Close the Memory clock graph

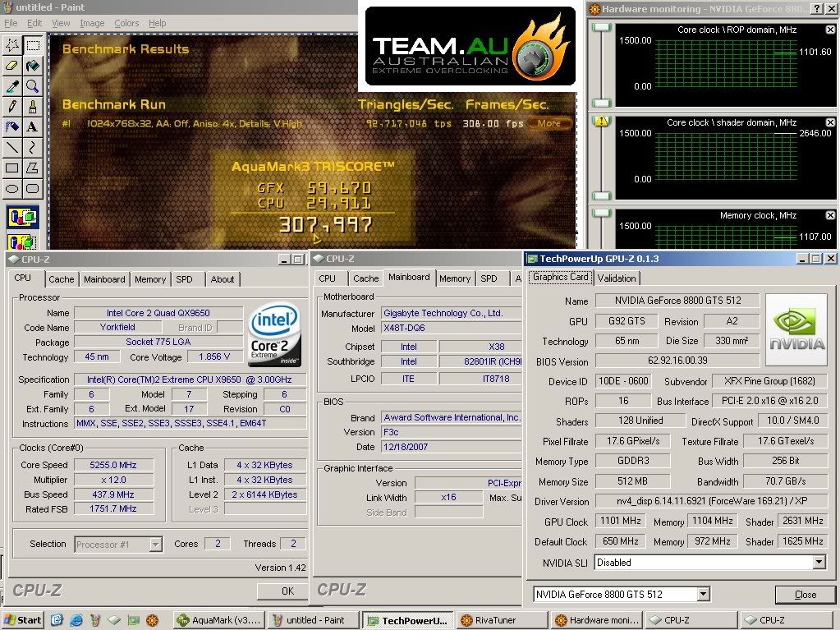[830, 215]
